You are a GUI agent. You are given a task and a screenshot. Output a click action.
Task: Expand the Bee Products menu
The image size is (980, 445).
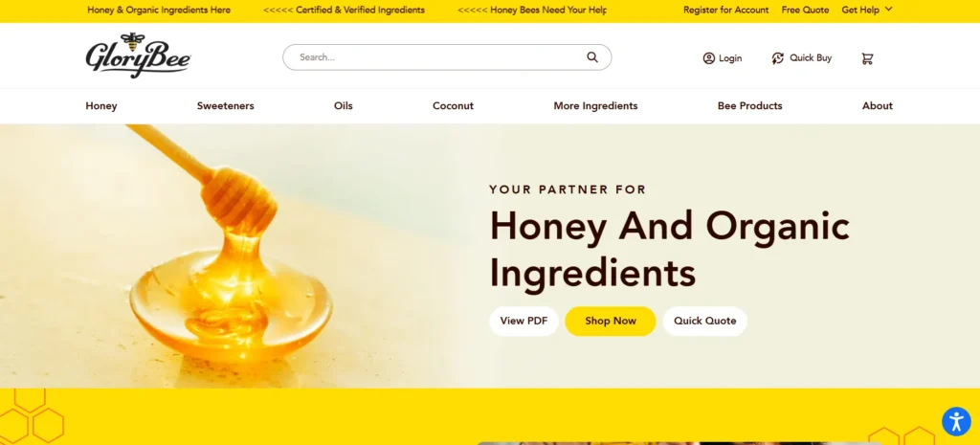tap(750, 105)
